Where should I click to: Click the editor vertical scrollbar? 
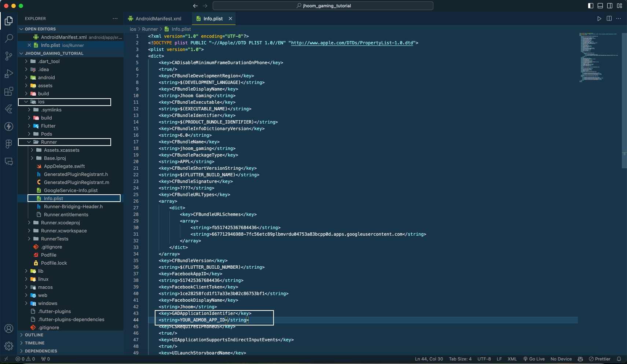pyautogui.click(x=624, y=100)
